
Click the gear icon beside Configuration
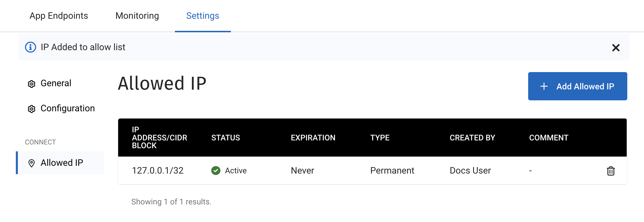[x=32, y=108]
